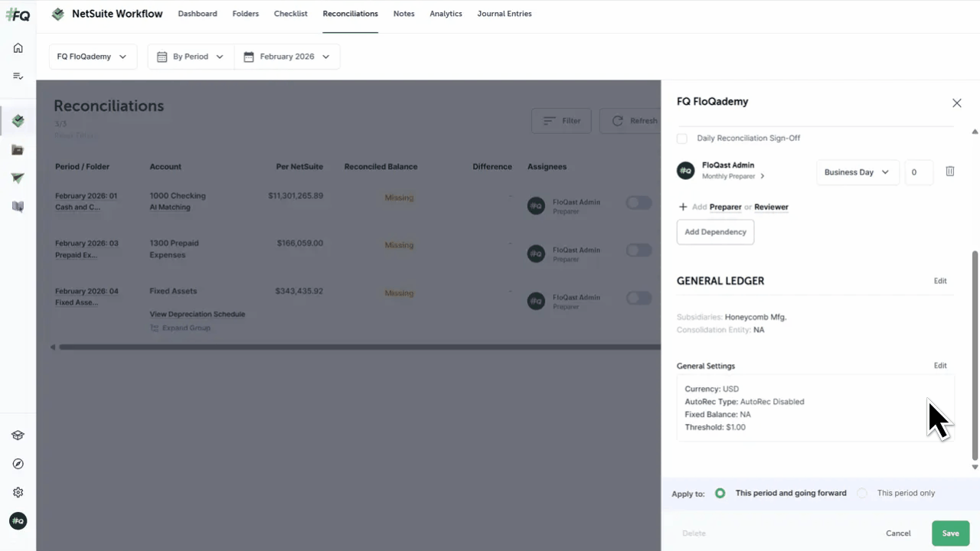Screen dimensions: 980x551
Task: Click the business day number input field
Action: [919, 172]
